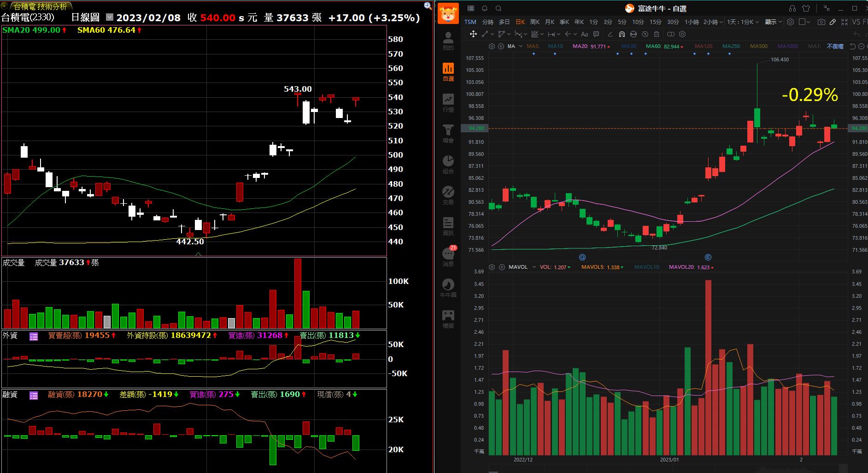
Task: Select the comment bubble annotation tool
Action: pos(596,34)
